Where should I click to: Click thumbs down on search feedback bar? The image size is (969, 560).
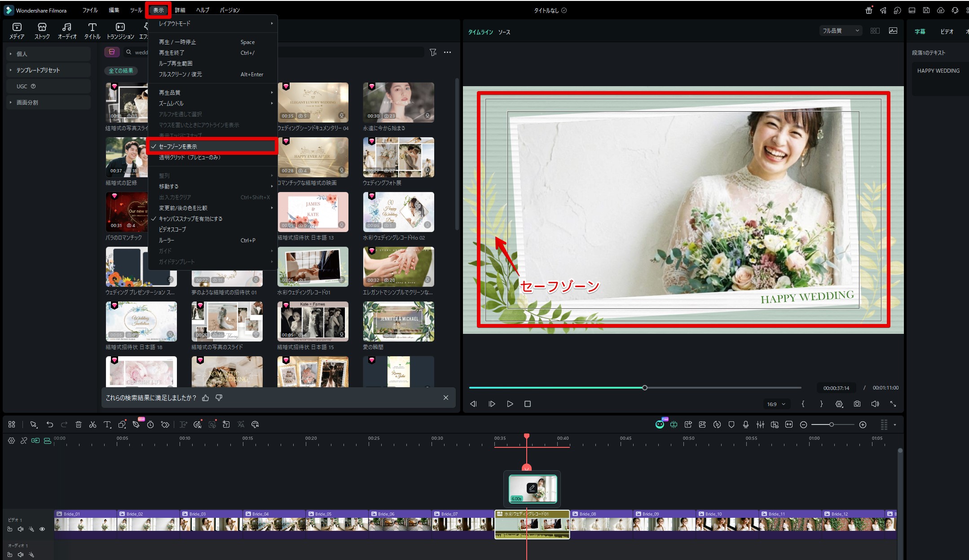pyautogui.click(x=219, y=398)
